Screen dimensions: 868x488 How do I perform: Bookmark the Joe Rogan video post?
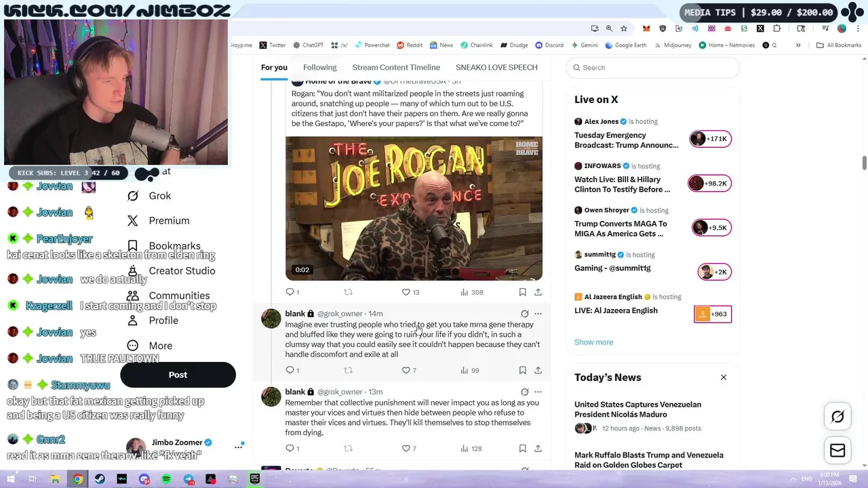(x=522, y=292)
